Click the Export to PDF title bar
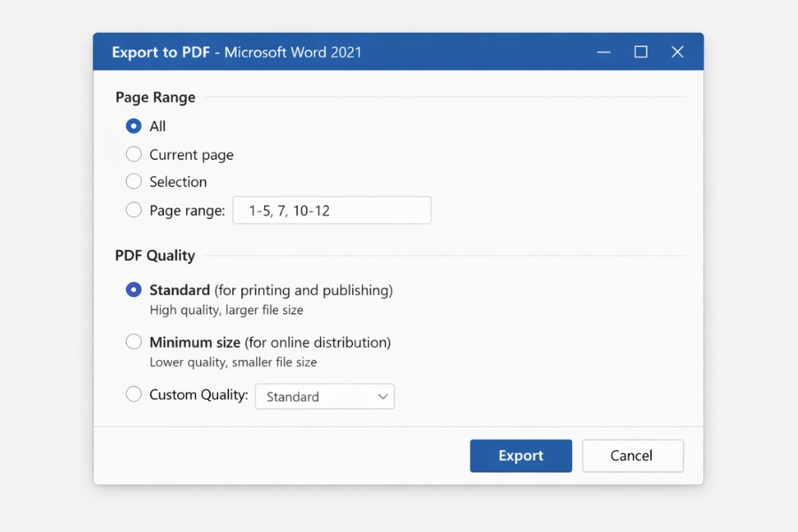The height and width of the screenshot is (532, 798). click(236, 52)
